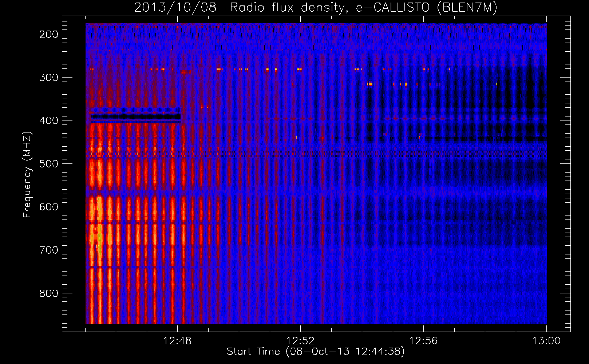Click the 400 frequency tick label
The height and width of the screenshot is (364, 589).
pos(49,120)
